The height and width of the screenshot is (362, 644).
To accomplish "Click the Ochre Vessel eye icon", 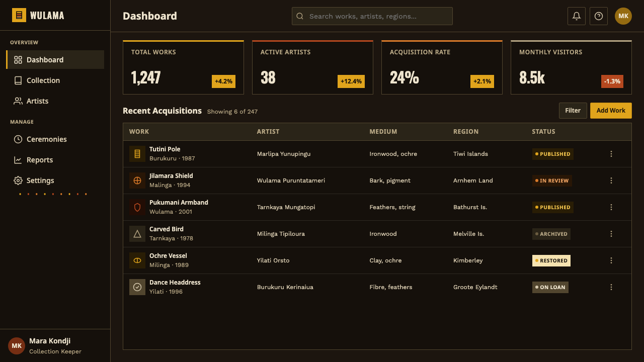I will [137, 260].
